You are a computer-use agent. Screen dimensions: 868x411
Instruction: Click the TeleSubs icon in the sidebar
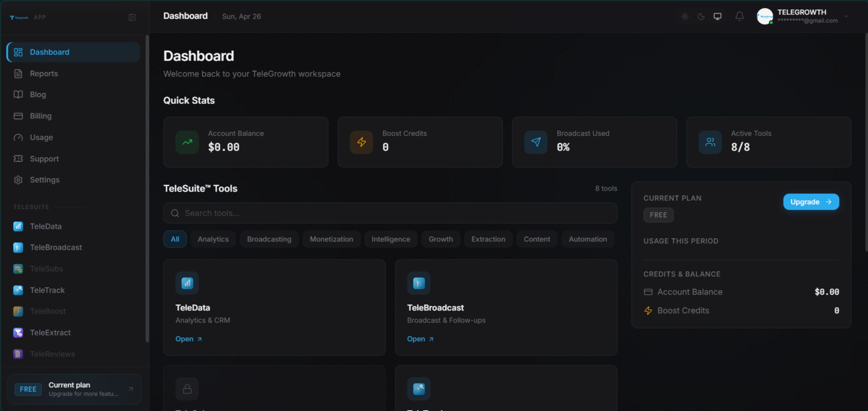click(18, 269)
